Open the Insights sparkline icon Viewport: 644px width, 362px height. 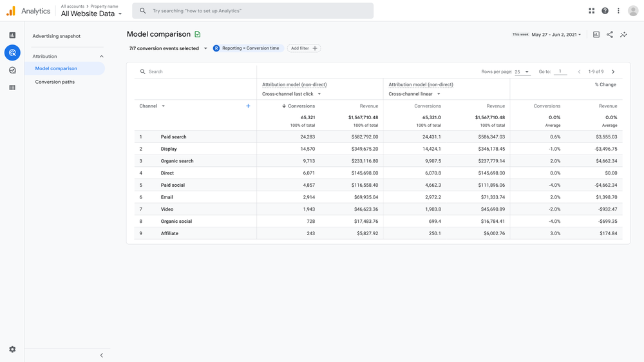[623, 35]
